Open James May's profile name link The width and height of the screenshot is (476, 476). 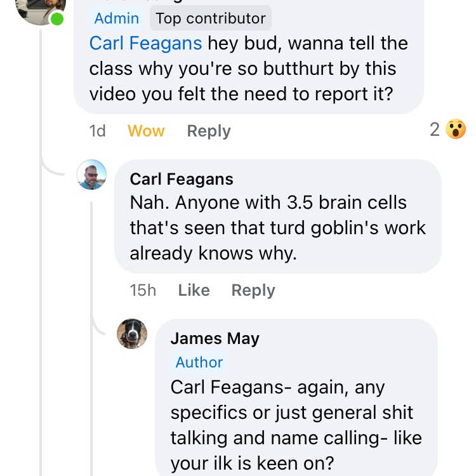pyautogui.click(x=215, y=339)
